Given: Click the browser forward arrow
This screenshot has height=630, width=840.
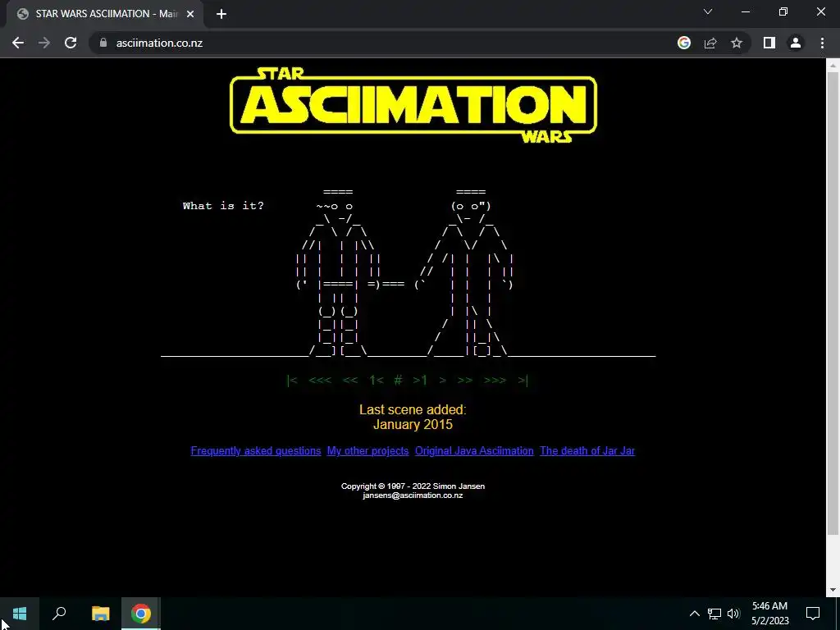Looking at the screenshot, I should 44,43.
